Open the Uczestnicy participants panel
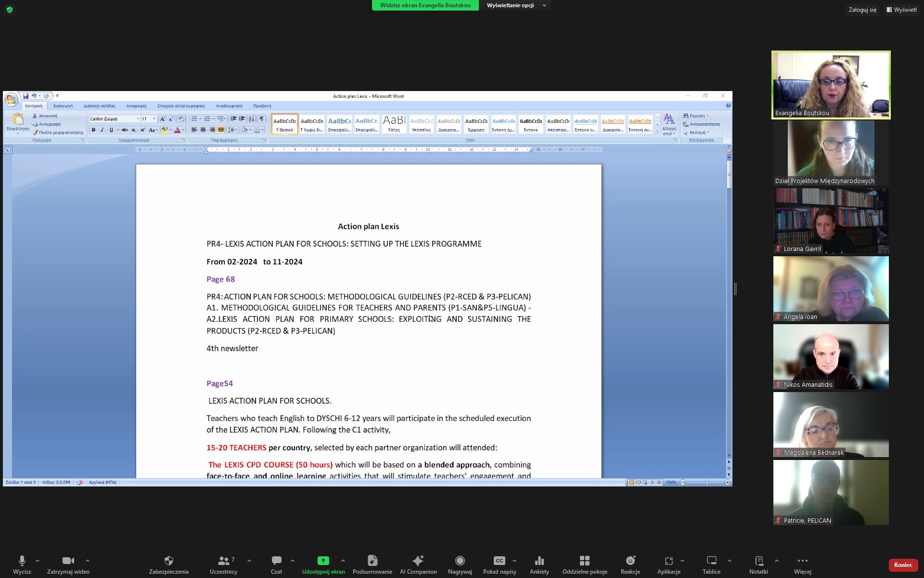924x578 pixels. pos(223,564)
